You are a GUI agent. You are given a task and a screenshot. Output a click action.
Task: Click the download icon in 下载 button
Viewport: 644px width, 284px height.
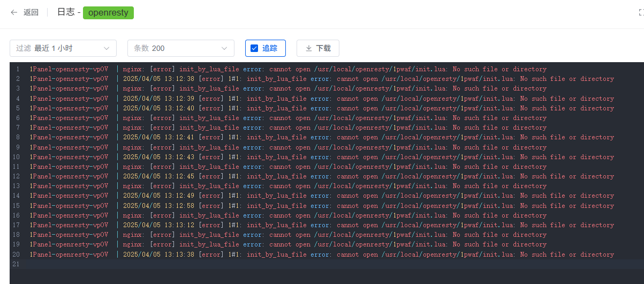tap(309, 48)
